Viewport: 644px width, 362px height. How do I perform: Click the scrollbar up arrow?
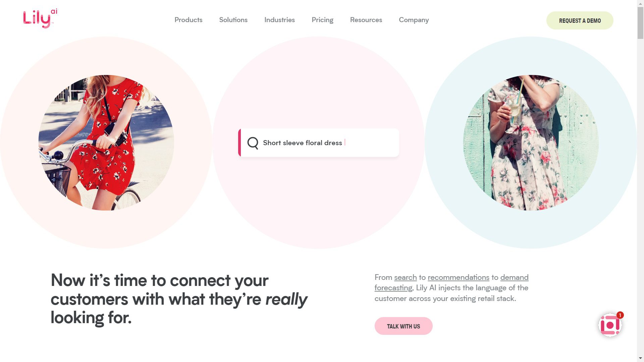pos(640,4)
